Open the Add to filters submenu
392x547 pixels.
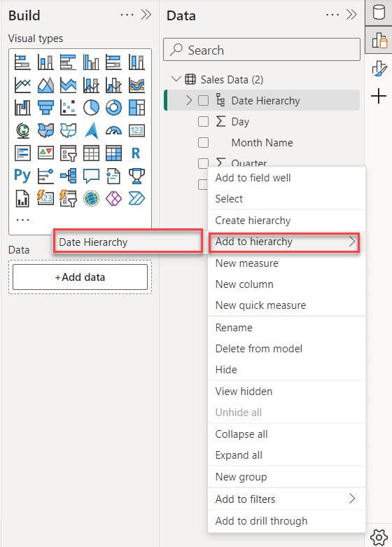pos(286,499)
